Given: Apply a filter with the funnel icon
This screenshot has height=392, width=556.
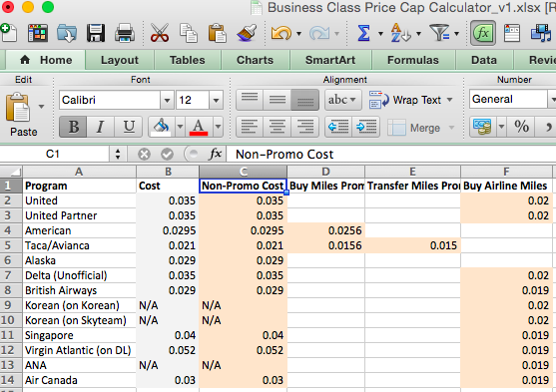Looking at the screenshot, I should coord(439,33).
